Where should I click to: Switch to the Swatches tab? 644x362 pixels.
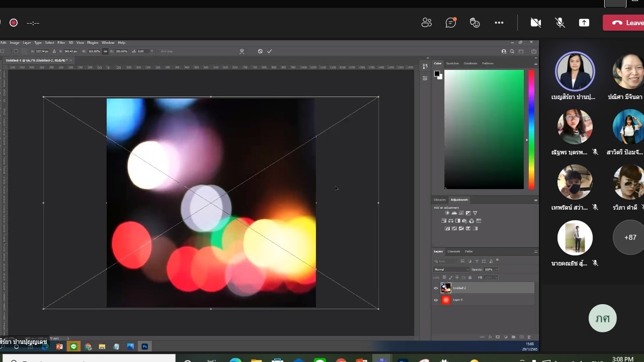[452, 63]
